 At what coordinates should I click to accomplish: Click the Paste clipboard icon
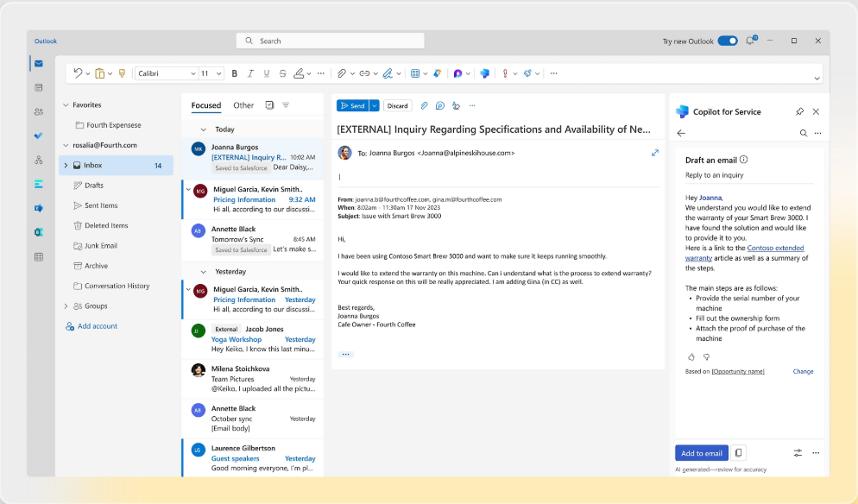pos(99,73)
